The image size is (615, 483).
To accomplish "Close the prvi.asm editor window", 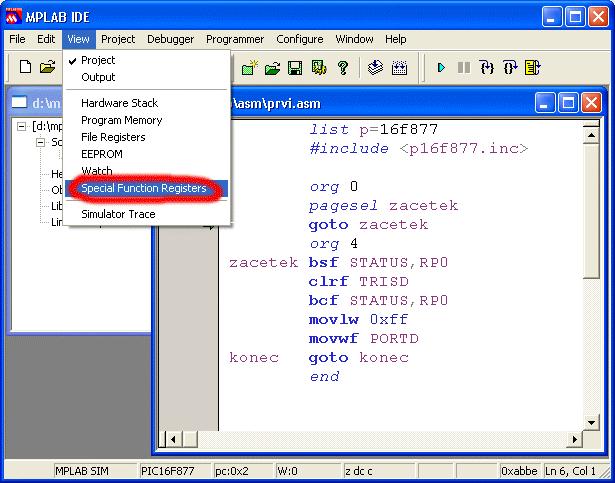I will pyautogui.click(x=591, y=103).
